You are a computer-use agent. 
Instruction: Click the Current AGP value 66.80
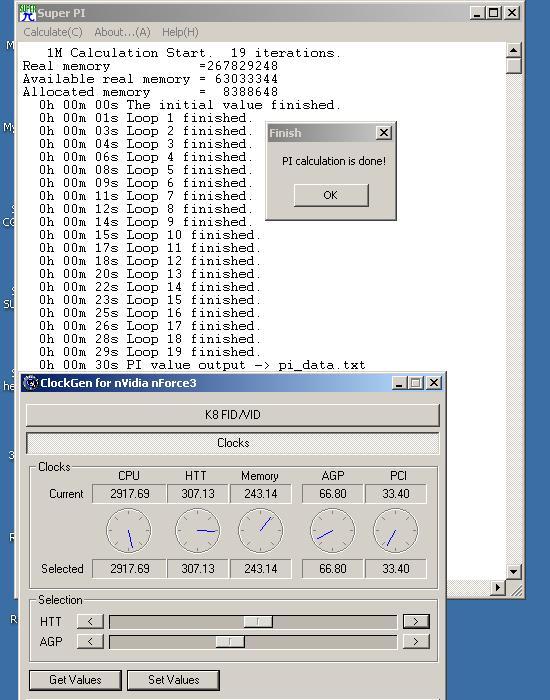coord(333,494)
